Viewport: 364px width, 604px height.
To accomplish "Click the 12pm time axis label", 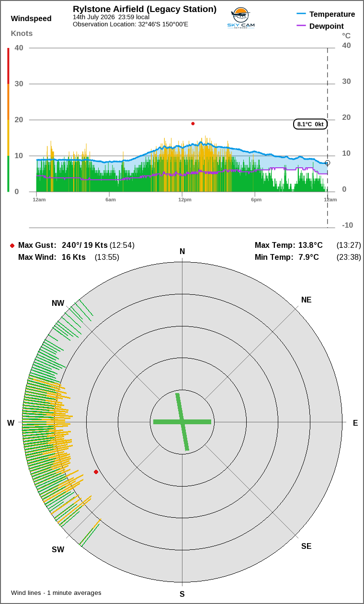I will tap(185, 199).
